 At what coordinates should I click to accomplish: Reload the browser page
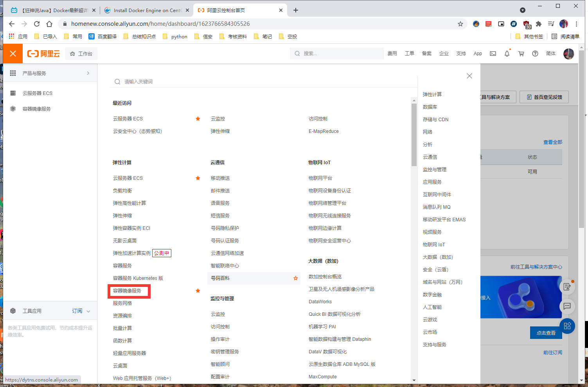[x=37, y=24]
